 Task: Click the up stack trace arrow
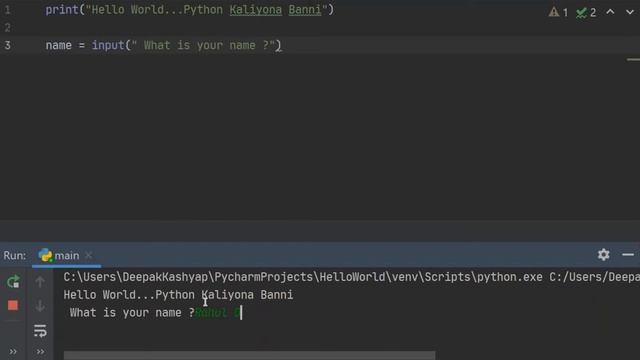pos(40,282)
